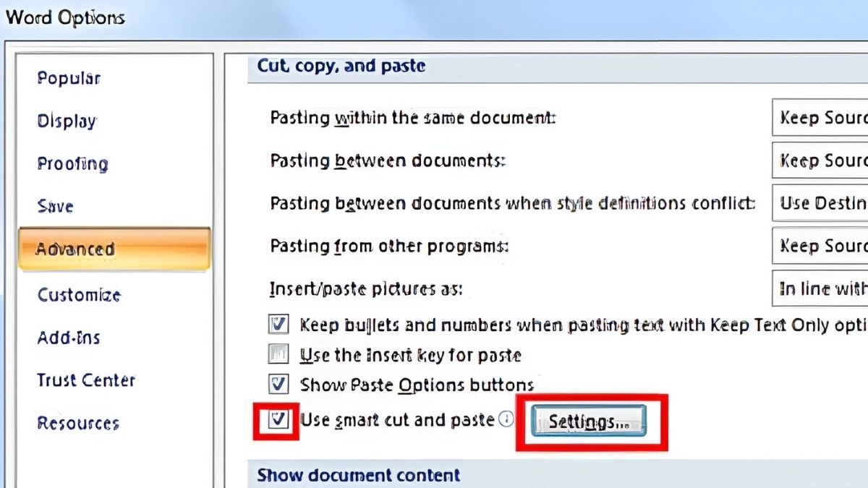The width and height of the screenshot is (868, 488).
Task: Go to Save options
Action: click(55, 206)
